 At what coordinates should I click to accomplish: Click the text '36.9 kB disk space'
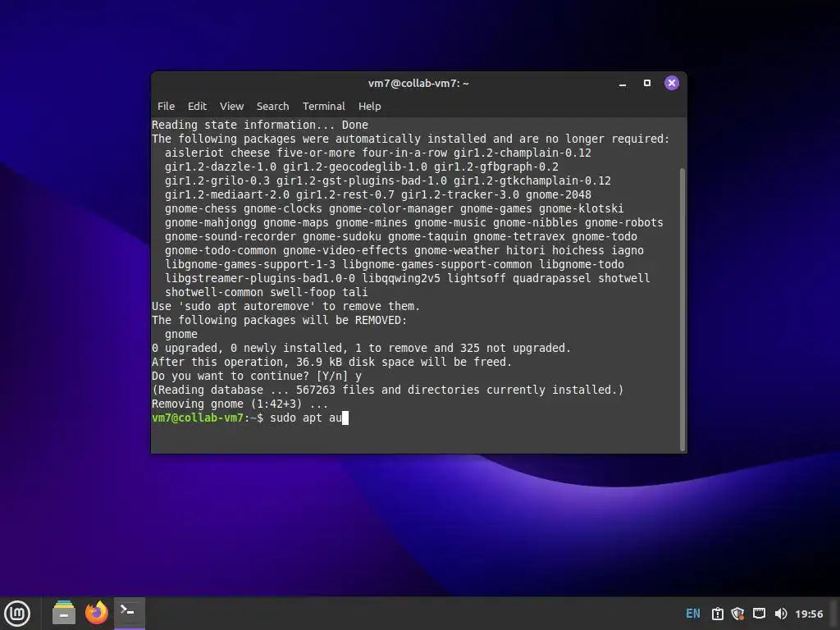pyautogui.click(x=354, y=362)
